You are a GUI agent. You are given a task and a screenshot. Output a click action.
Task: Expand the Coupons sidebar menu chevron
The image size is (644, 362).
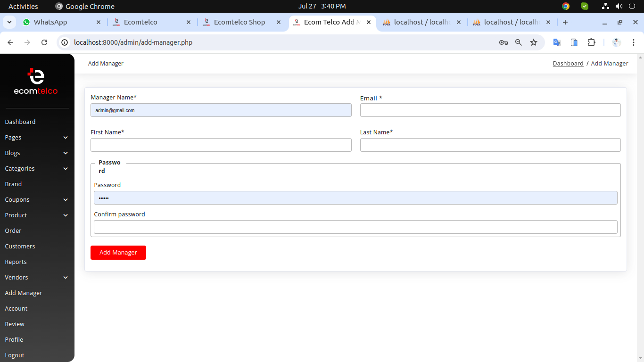[66, 200]
